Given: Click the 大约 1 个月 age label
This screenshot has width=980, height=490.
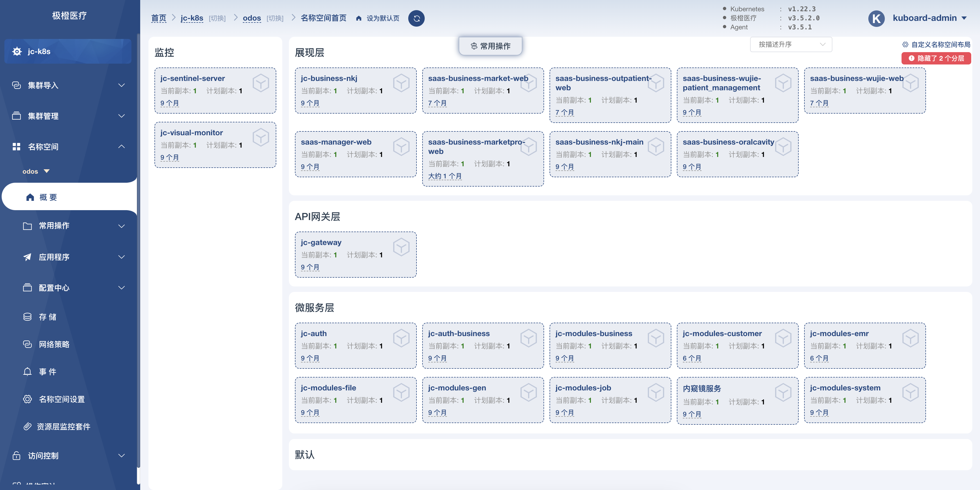Looking at the screenshot, I should (445, 176).
